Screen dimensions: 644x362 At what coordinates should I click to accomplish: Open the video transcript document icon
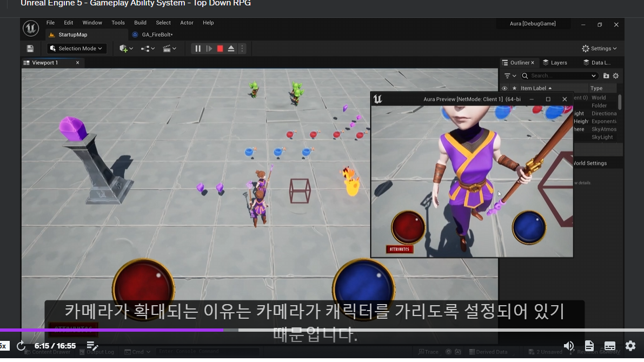pyautogui.click(x=589, y=346)
